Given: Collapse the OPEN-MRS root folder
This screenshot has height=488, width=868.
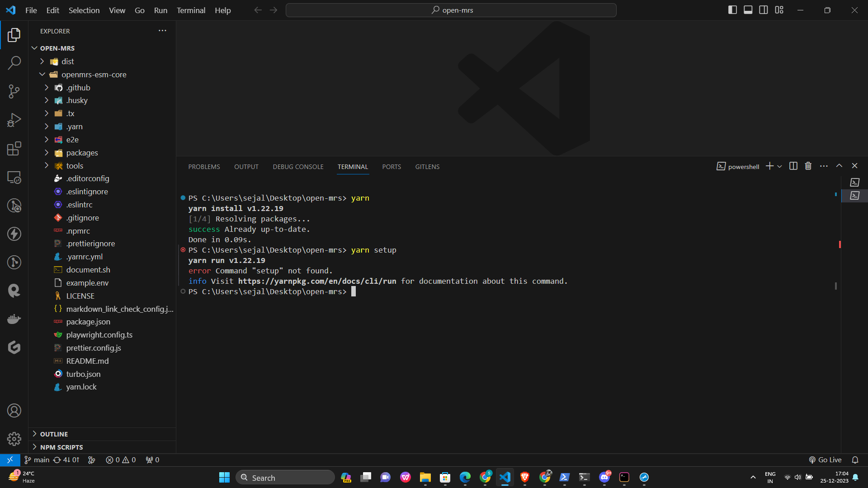Looking at the screenshot, I should coord(35,48).
